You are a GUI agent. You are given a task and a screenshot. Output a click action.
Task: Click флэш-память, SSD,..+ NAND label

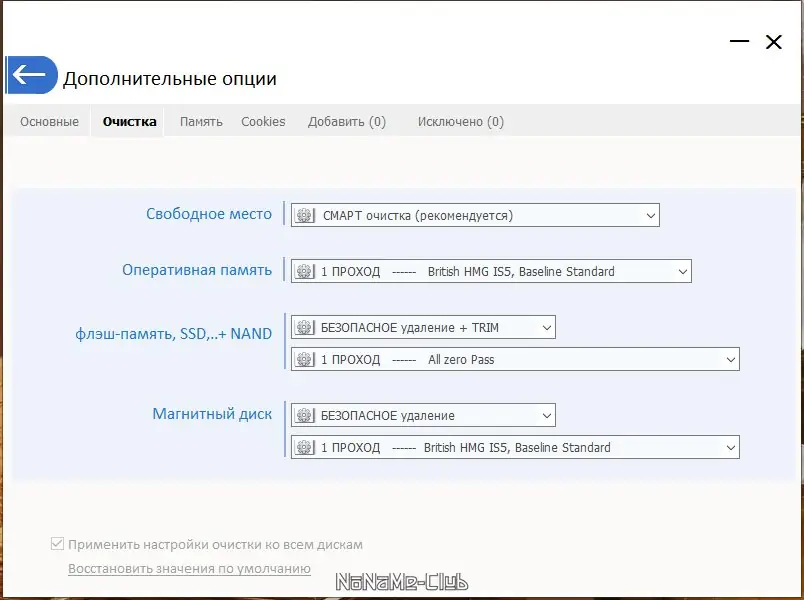[x=173, y=334]
